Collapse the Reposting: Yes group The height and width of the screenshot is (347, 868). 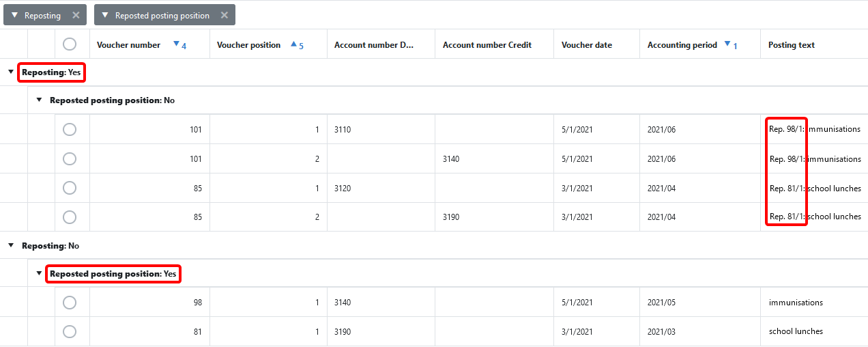tap(11, 72)
